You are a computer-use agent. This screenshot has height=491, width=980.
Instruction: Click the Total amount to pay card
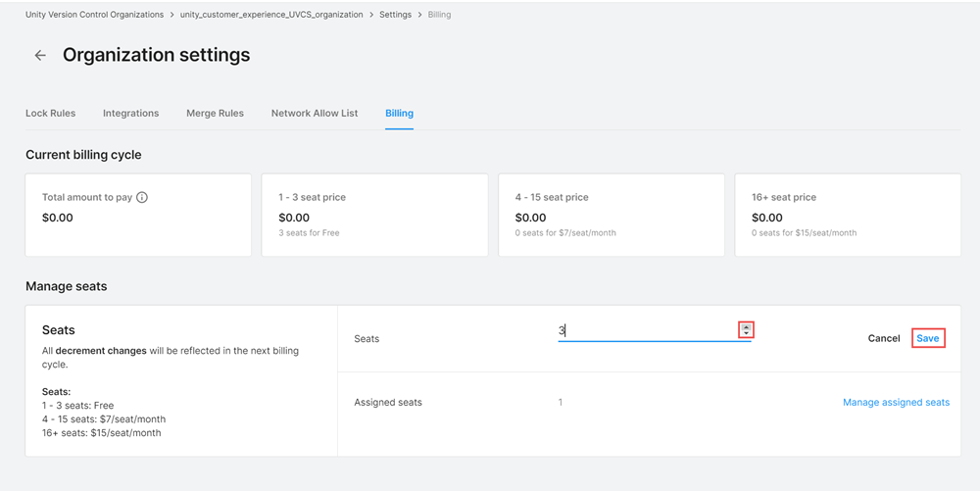tap(138, 216)
